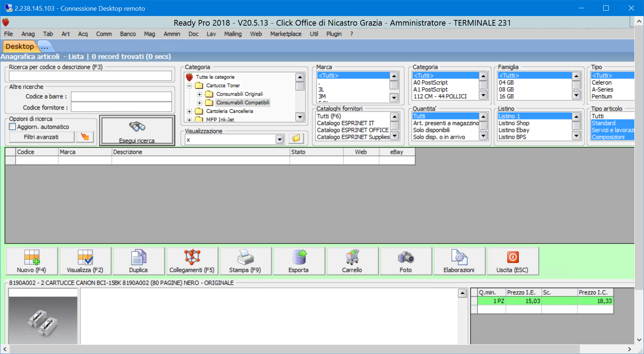Open the Mag menu

point(150,34)
